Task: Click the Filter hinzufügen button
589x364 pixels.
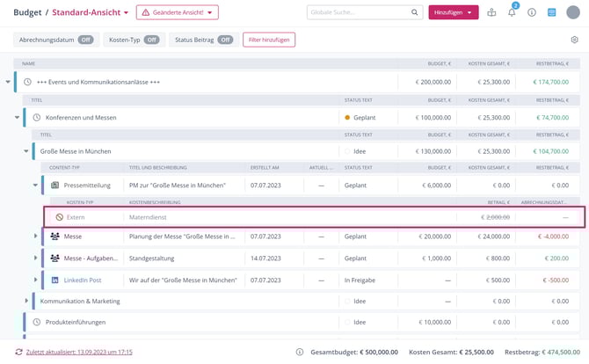Action: (268, 40)
